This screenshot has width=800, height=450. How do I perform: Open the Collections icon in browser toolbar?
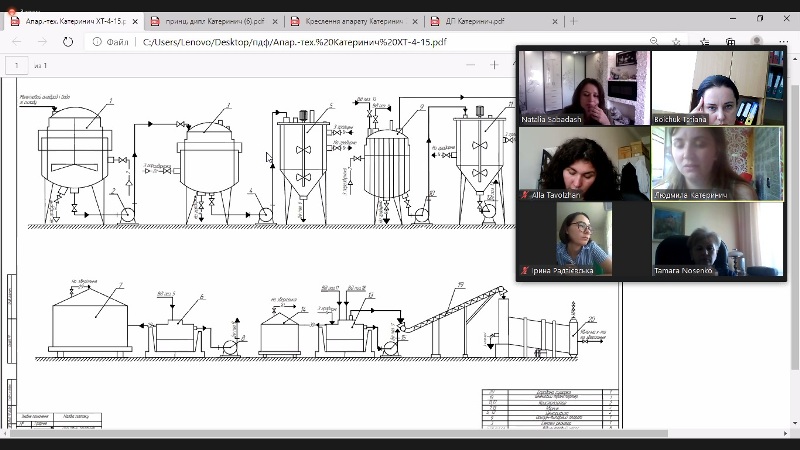[731, 41]
